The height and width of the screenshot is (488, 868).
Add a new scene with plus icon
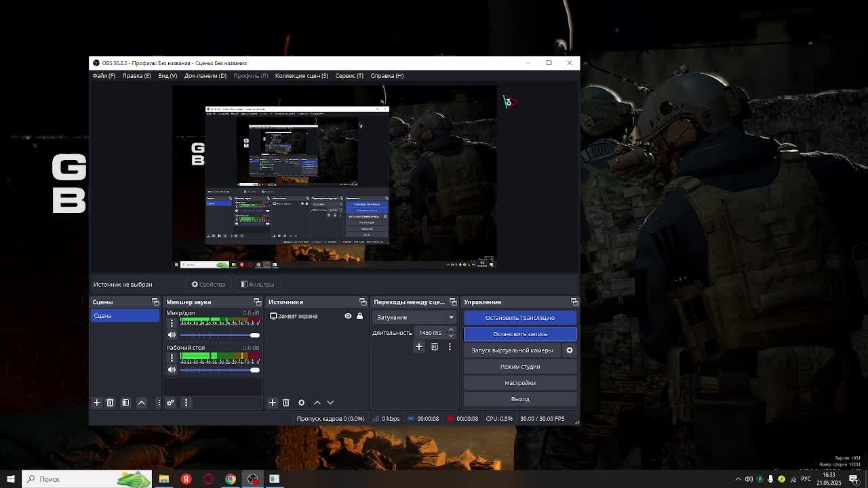pyautogui.click(x=96, y=403)
